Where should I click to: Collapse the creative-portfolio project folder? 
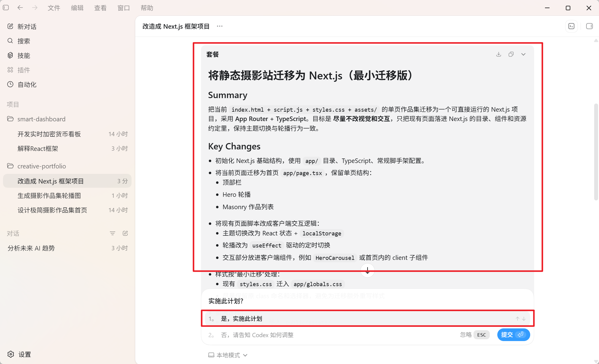(x=67, y=166)
